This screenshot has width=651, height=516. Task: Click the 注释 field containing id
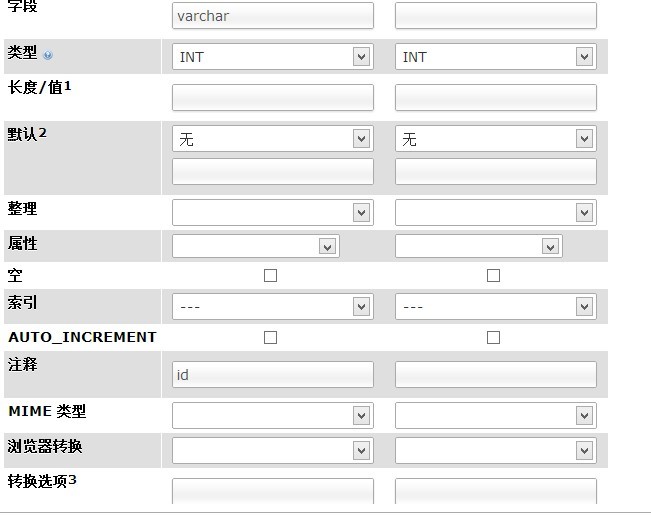pos(273,374)
